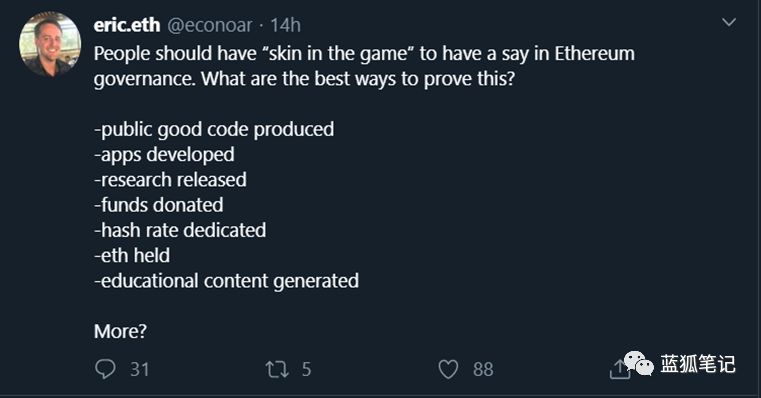The height and width of the screenshot is (398, 761).
Task: Retweet using the retweet arrows icon
Action: (277, 369)
